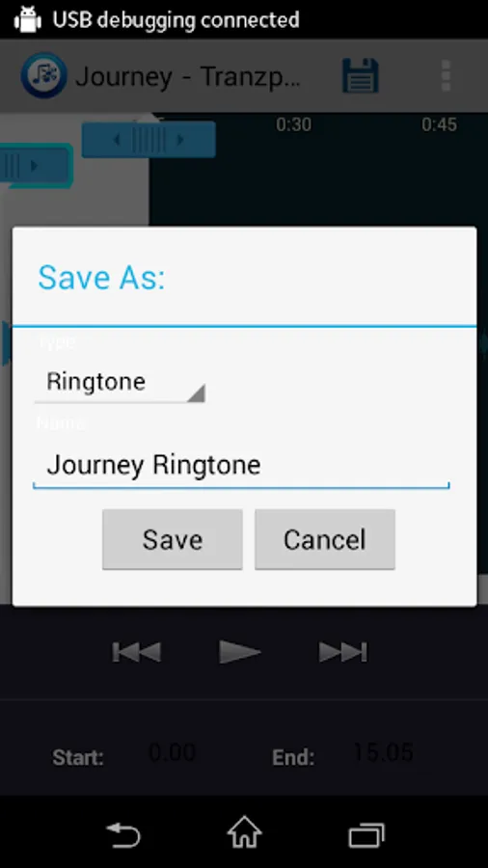
Task: Click the dropdown triangle beside Ringtone
Action: 196,393
